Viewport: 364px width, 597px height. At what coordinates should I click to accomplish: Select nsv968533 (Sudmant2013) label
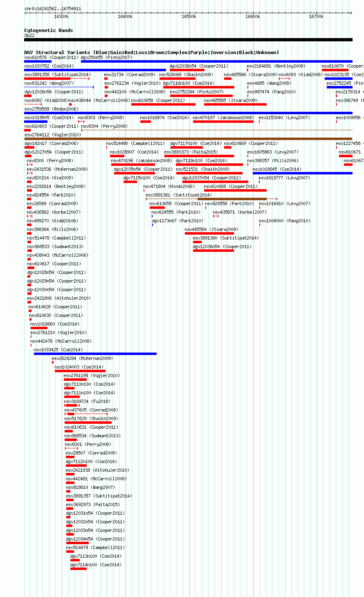tap(55, 246)
